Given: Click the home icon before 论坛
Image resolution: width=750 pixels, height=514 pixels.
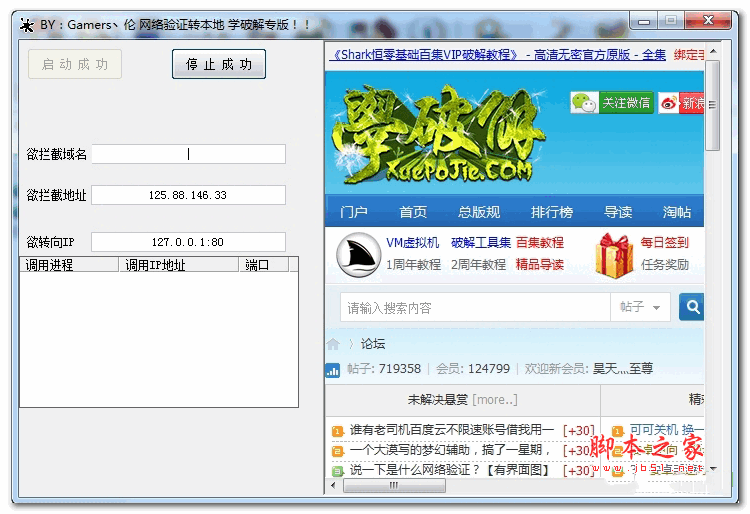Looking at the screenshot, I should 333,344.
